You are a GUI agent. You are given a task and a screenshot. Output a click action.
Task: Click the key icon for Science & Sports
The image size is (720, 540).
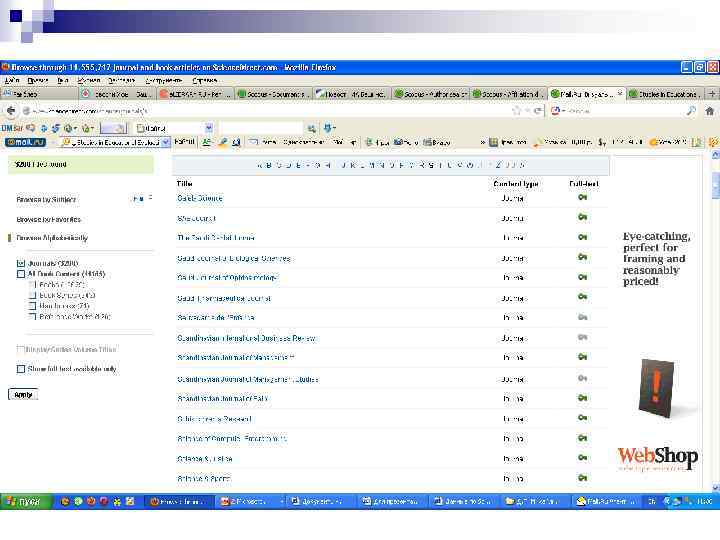pyautogui.click(x=582, y=478)
